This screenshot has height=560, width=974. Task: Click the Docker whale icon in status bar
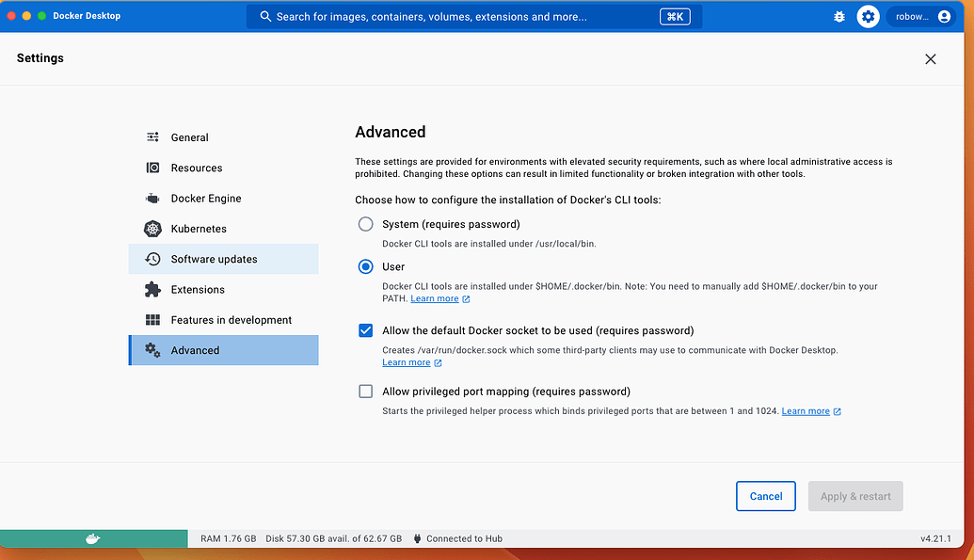(92, 537)
